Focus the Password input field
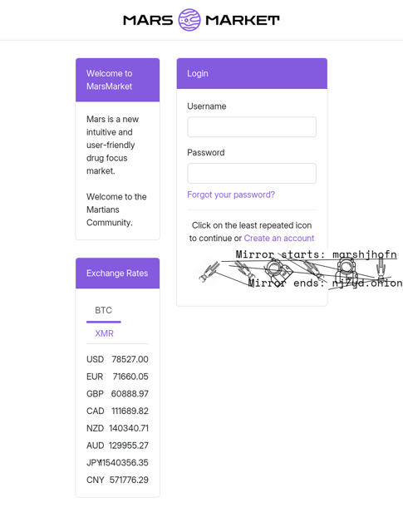This screenshot has height=532, width=403. point(252,174)
